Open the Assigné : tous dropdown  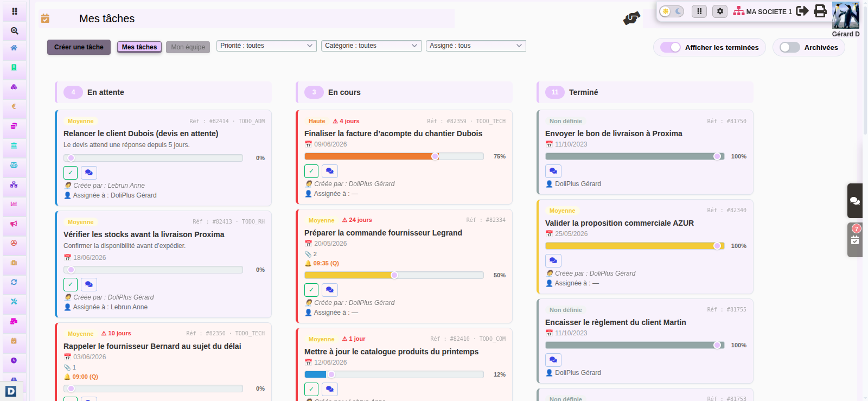[x=476, y=46]
